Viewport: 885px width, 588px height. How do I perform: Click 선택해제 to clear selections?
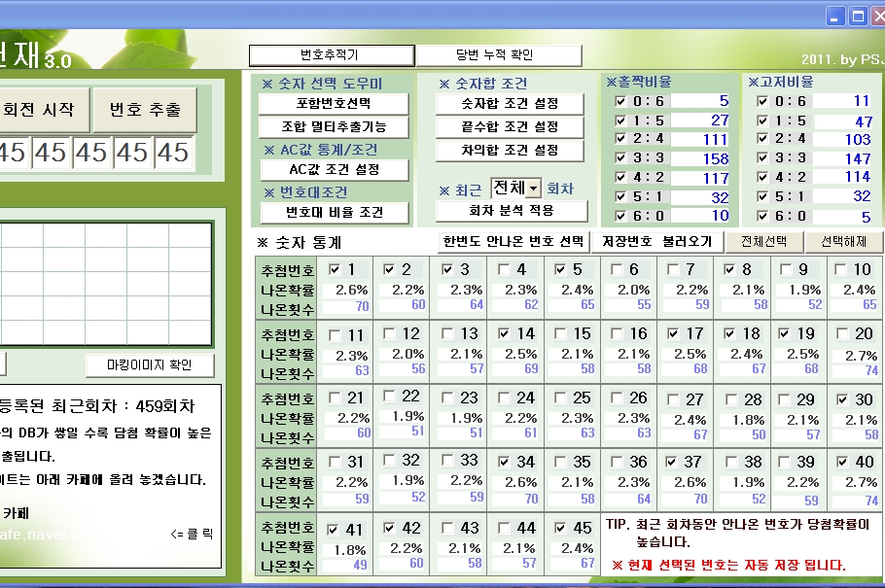[x=843, y=241]
